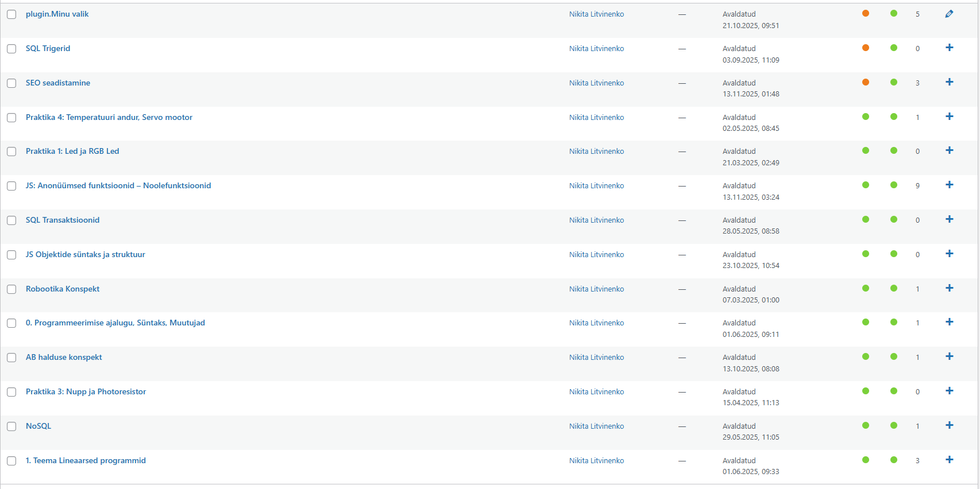This screenshot has width=980, height=489.
Task: Select the checkbox for plugin.Minu valik
Action: pos(11,14)
